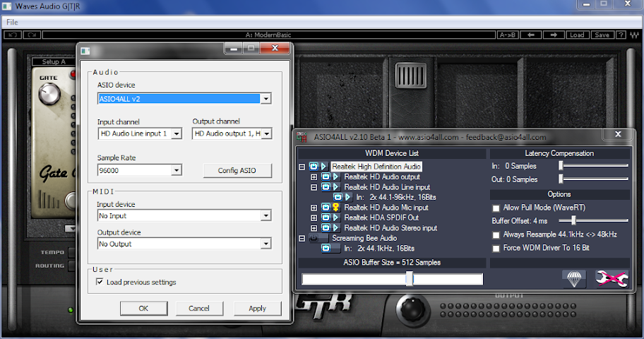Click yellow status icon next to Mic input
The image size is (644, 339).
tap(336, 208)
